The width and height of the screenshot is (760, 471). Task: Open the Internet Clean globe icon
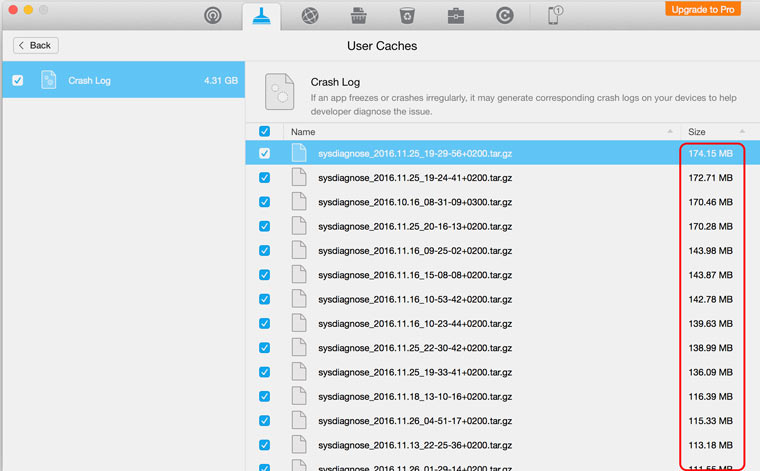310,16
